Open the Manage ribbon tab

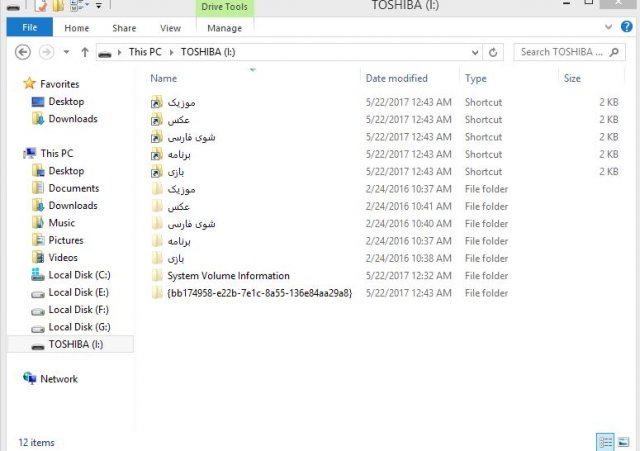coord(224,28)
